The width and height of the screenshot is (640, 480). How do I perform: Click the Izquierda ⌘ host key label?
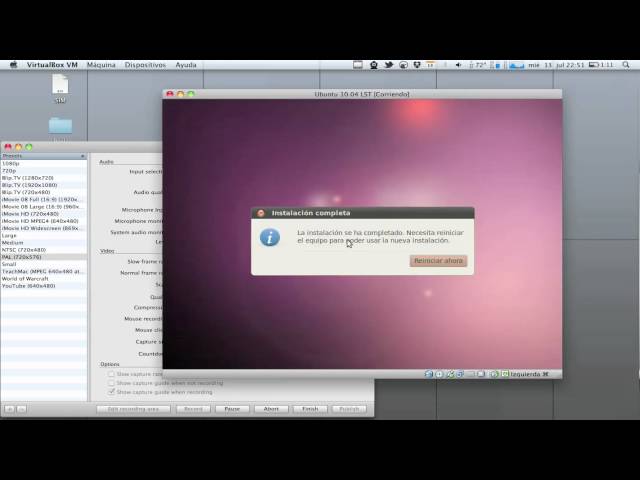coord(529,374)
